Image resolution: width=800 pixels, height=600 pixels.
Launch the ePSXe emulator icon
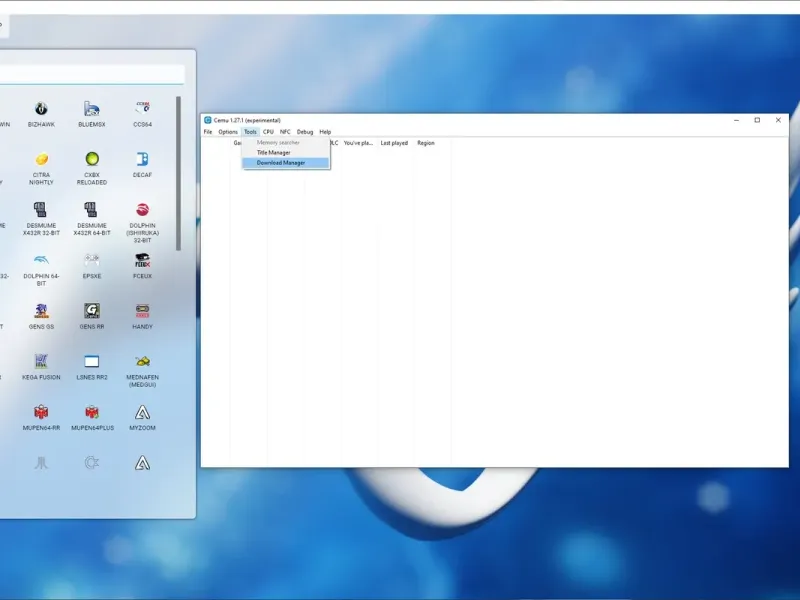click(x=92, y=260)
